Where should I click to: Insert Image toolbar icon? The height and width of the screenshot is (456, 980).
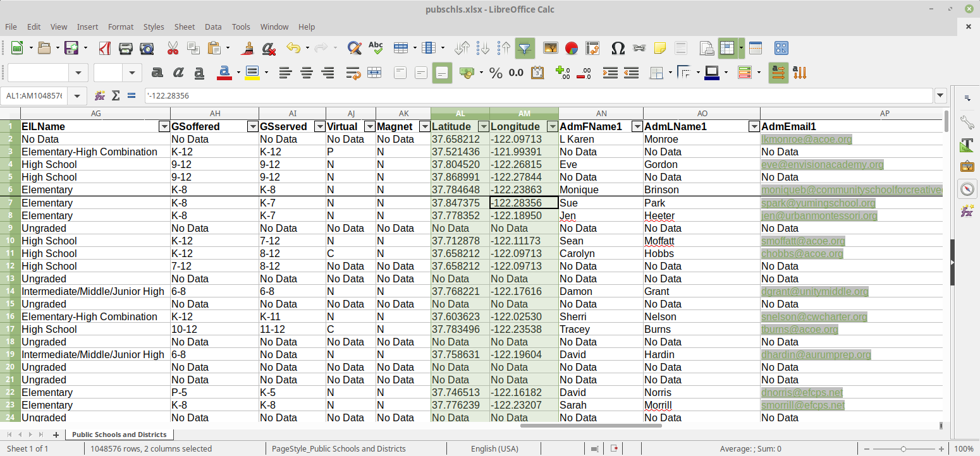pyautogui.click(x=551, y=48)
